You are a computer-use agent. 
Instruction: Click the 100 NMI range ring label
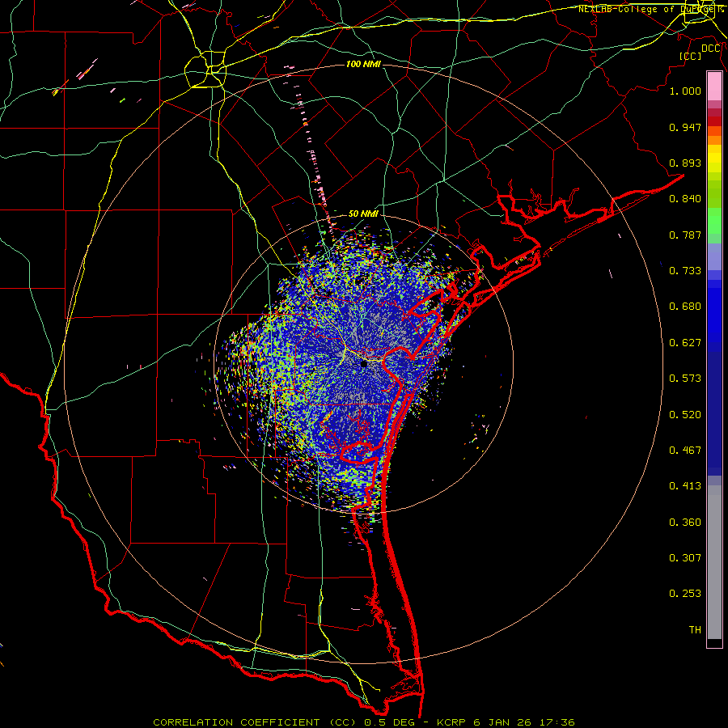(363, 64)
